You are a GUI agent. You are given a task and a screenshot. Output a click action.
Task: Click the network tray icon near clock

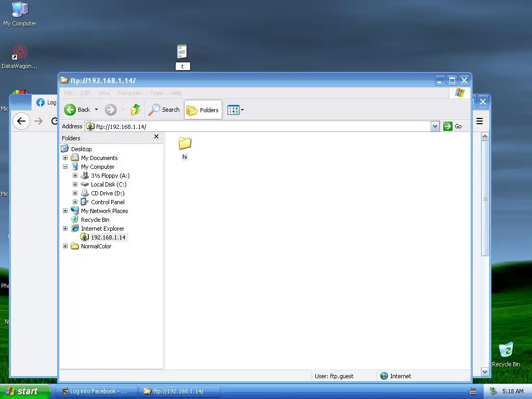[x=493, y=391]
